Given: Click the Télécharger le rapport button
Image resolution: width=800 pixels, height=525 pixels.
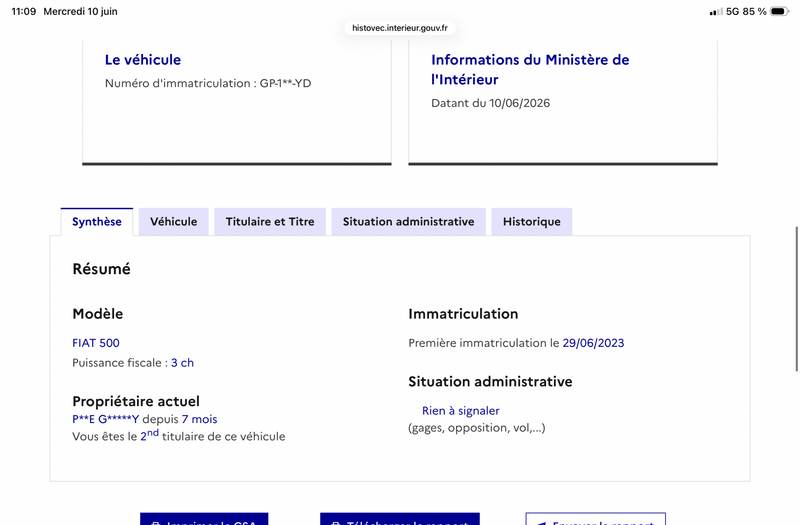Looking at the screenshot, I should point(400,519).
